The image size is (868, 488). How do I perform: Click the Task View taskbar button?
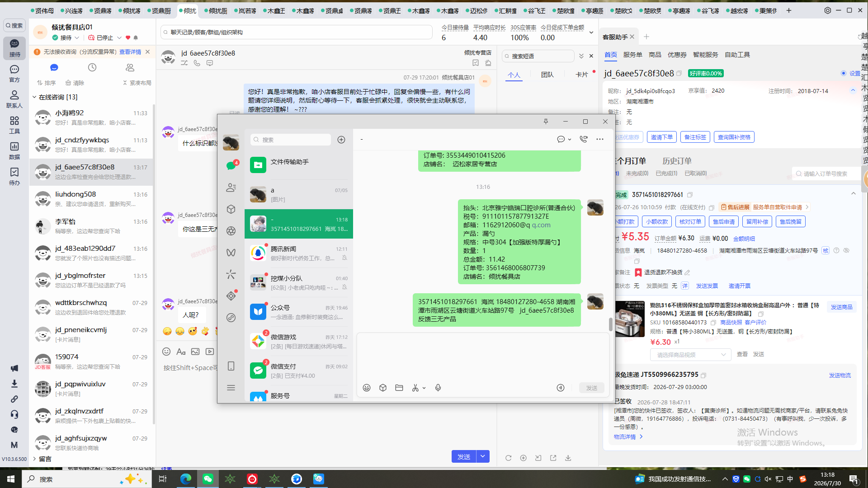(163, 479)
